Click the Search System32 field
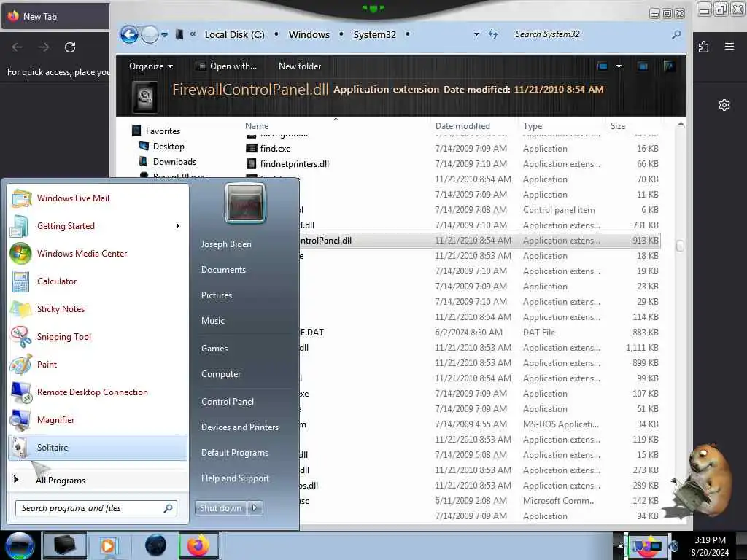The height and width of the screenshot is (560, 747). click(x=591, y=34)
